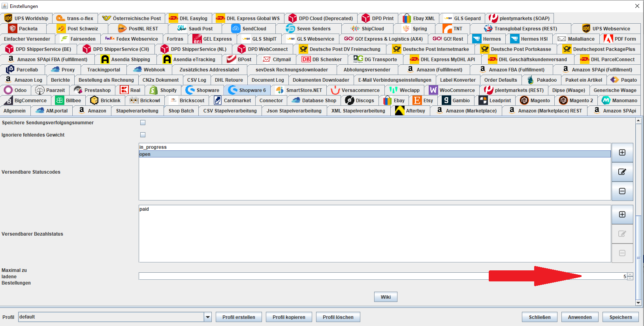Select the paid payment status entry
Screen dimensions: 644x326
point(375,209)
